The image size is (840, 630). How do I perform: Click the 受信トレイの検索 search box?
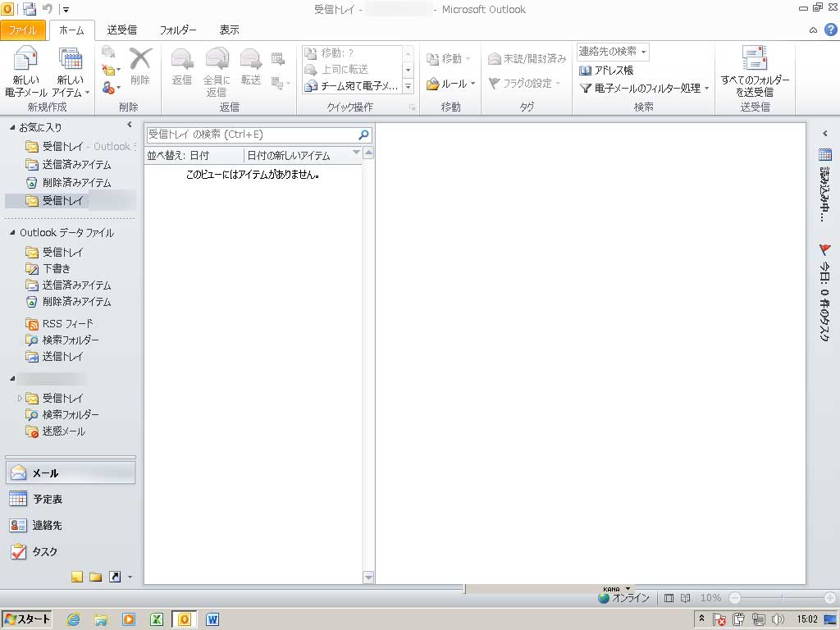250,135
